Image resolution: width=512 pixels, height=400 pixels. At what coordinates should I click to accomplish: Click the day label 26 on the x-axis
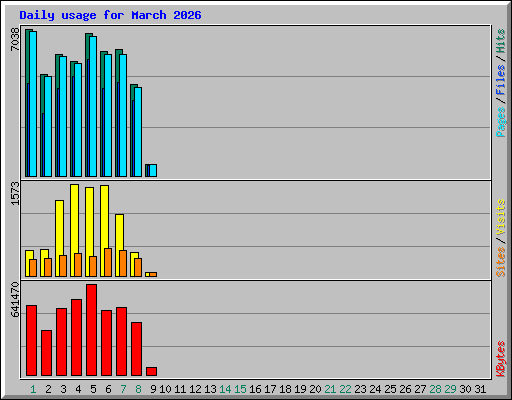(405, 389)
